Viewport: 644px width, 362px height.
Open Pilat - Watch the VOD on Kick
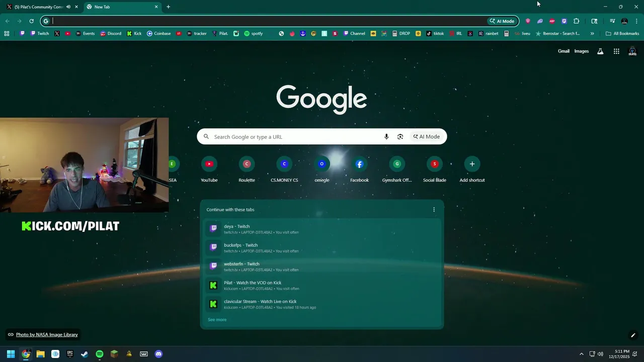pyautogui.click(x=322, y=286)
